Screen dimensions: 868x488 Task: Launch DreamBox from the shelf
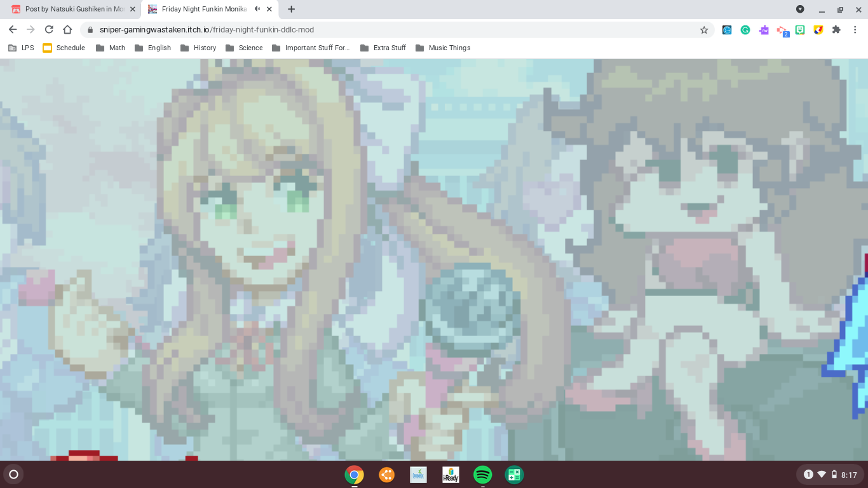[418, 475]
